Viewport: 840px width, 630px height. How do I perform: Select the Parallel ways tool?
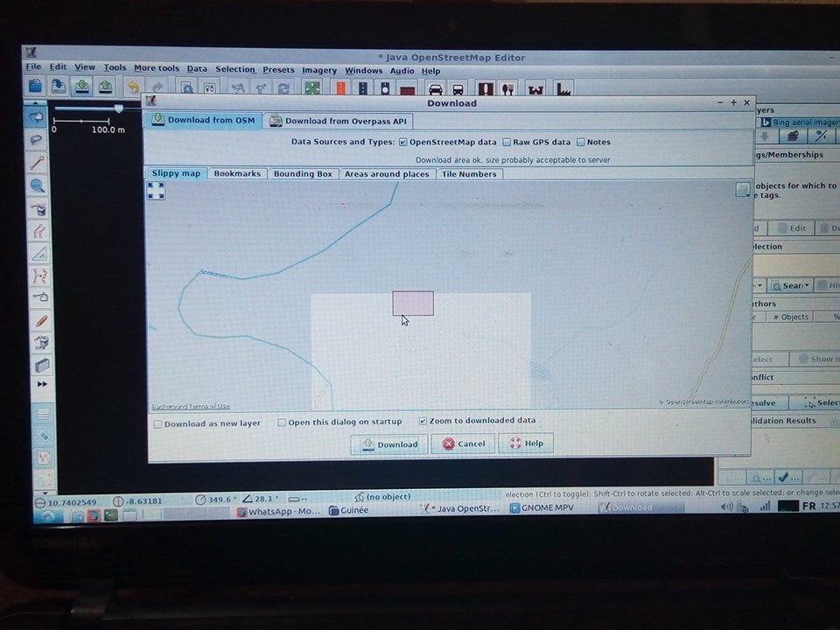pyautogui.click(x=38, y=231)
